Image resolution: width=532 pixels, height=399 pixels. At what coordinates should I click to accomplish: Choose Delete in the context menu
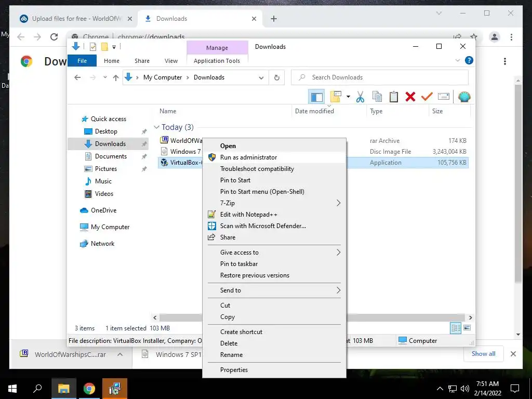click(274, 343)
